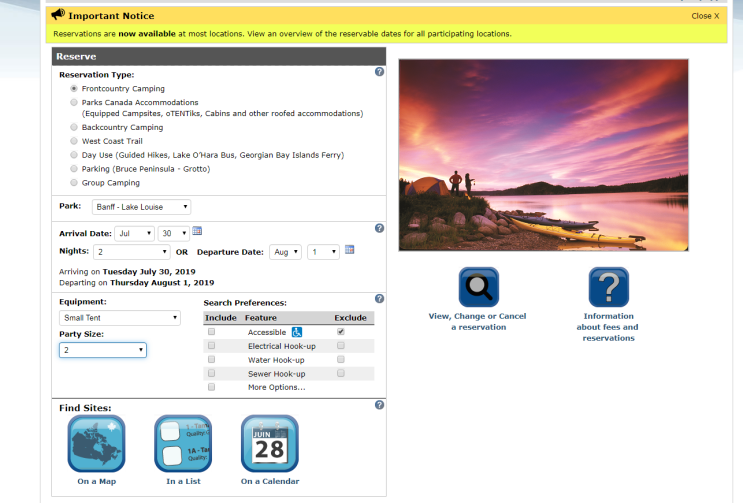Open the Party Size dropdown

click(103, 350)
